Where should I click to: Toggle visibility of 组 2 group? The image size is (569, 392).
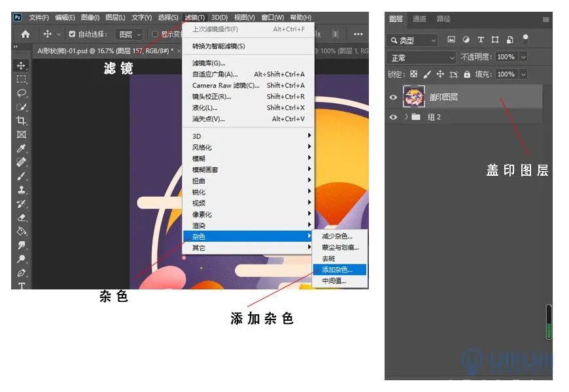pyautogui.click(x=393, y=117)
